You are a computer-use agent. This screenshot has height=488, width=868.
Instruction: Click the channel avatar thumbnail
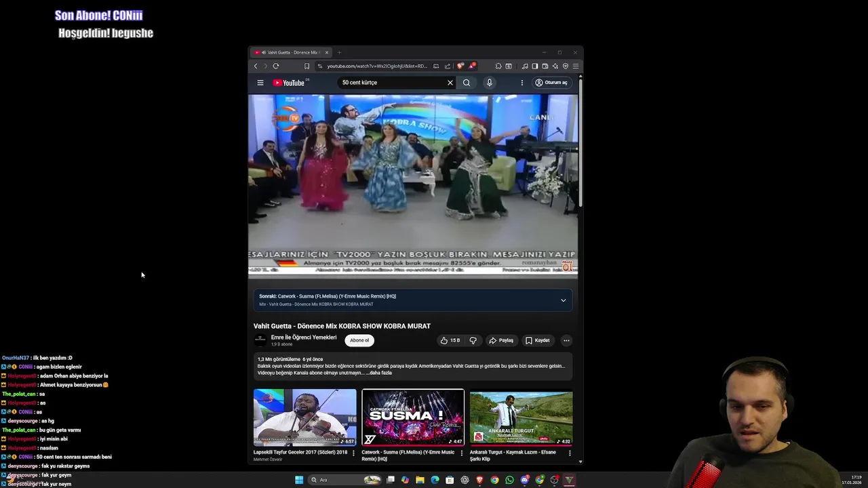click(260, 340)
